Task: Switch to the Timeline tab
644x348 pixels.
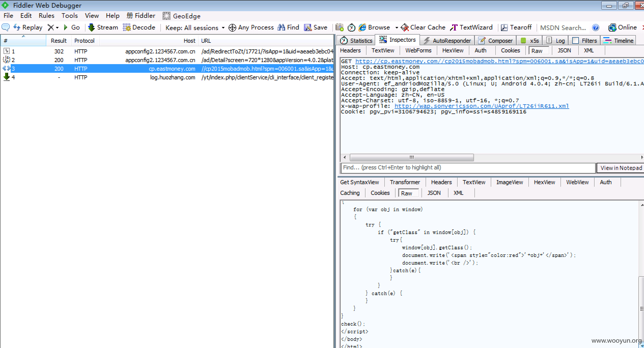Action: (x=619, y=40)
